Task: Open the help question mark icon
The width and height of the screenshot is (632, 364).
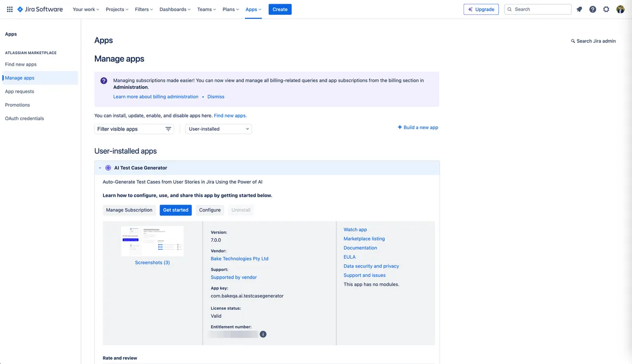Action: tap(592, 9)
